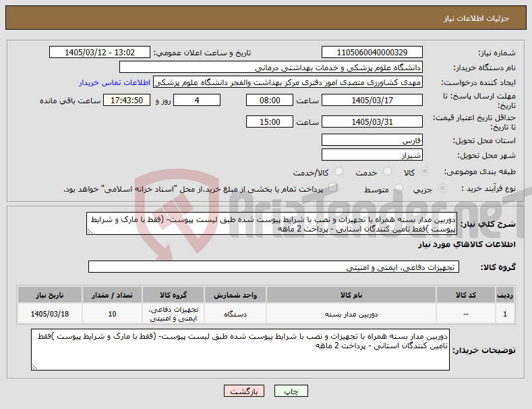Viewport: 532px width, 409px height.
Task: Click the delivery city field شیراز
Action: click(372, 155)
